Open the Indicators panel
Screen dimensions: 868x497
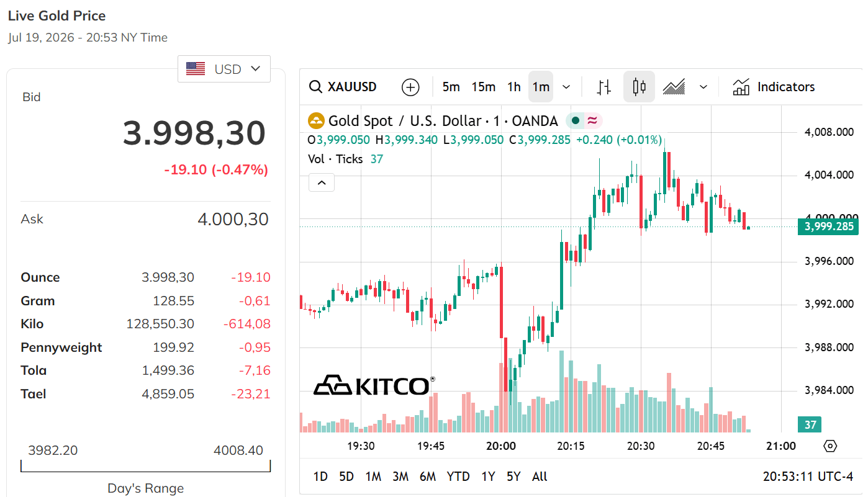774,87
